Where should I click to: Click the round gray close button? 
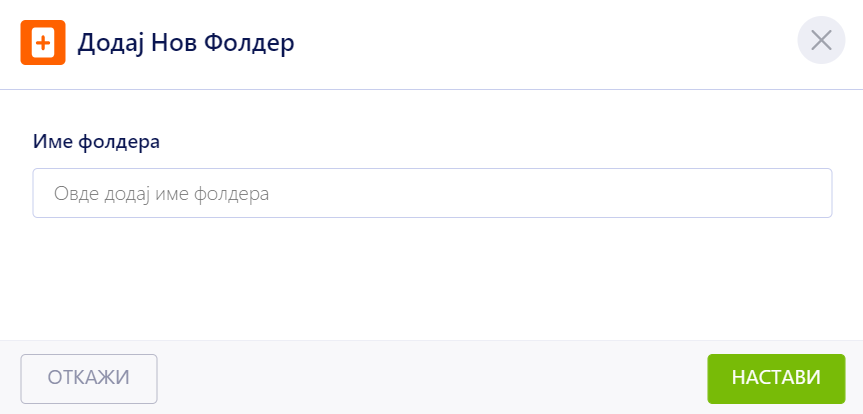point(821,41)
